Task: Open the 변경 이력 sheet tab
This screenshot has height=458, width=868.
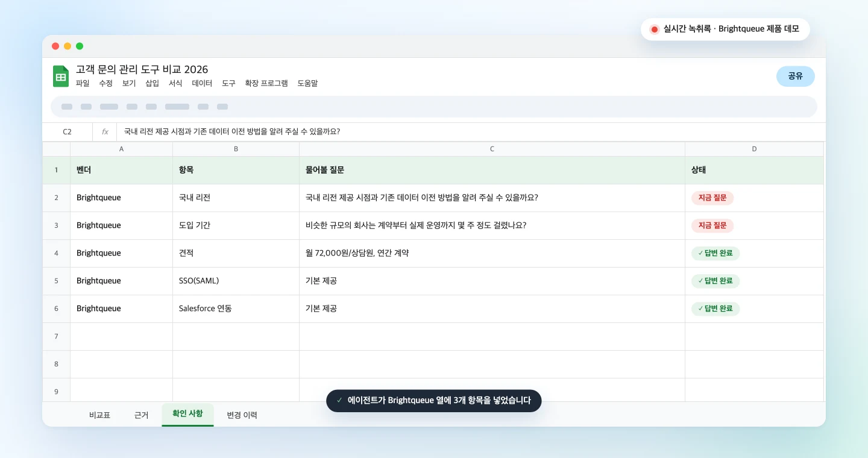Action: 242,415
